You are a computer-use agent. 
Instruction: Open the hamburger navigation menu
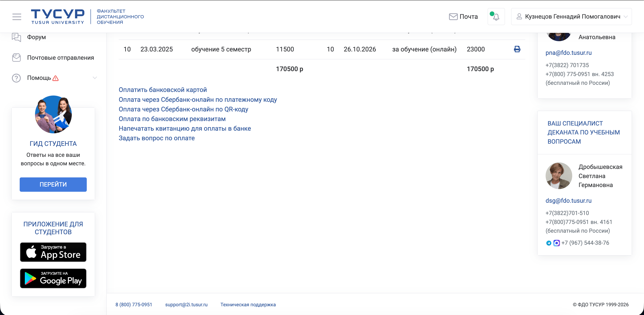17,17
